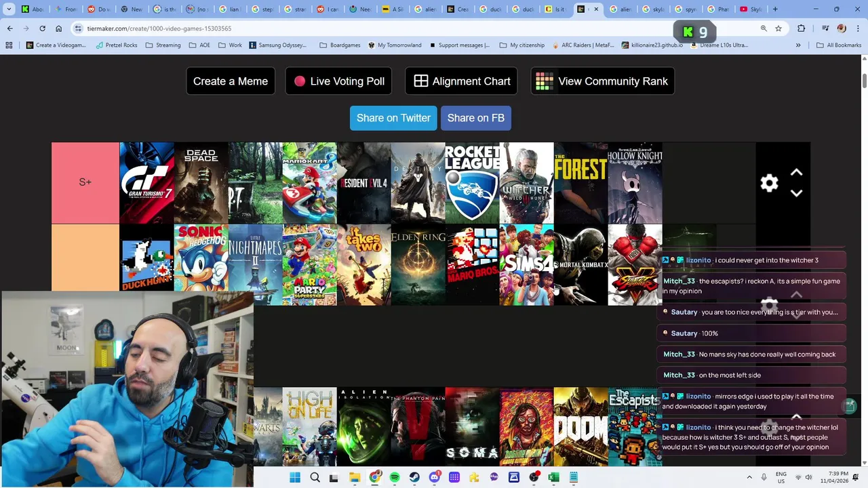Click the pink S+ tier label
Screen dimensions: 868x488
[85, 182]
